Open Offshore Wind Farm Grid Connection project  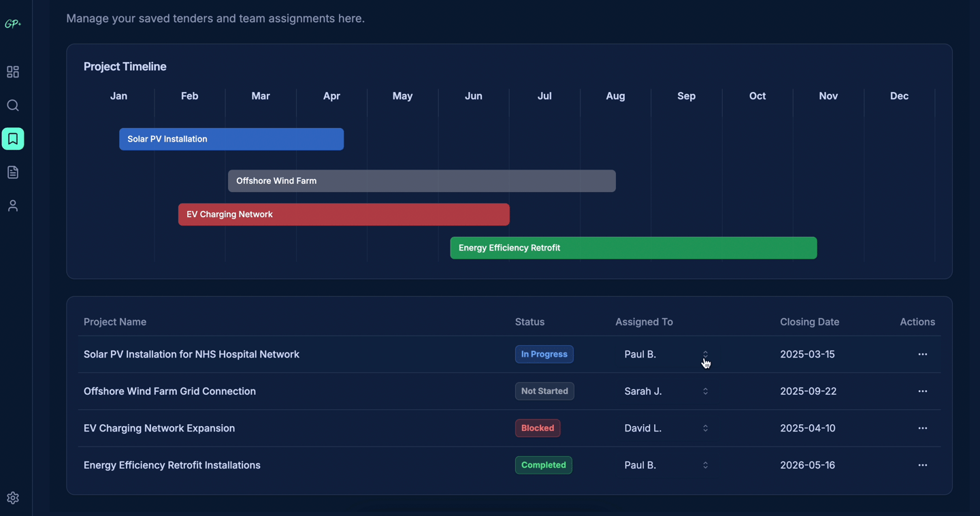coord(169,391)
